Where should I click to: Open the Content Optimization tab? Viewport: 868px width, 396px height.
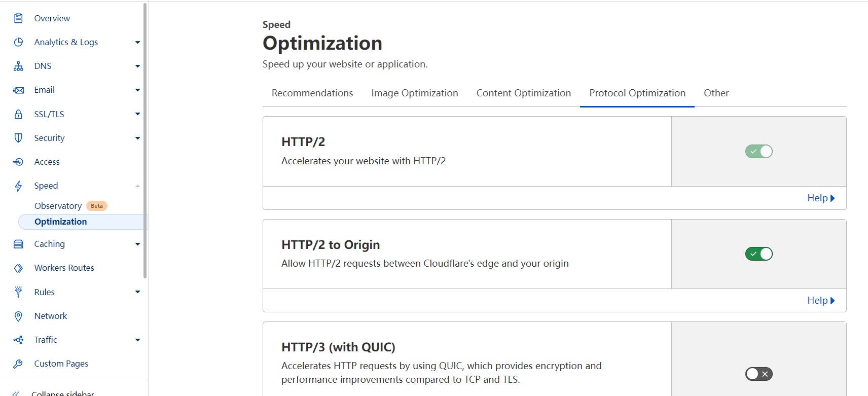pos(523,93)
